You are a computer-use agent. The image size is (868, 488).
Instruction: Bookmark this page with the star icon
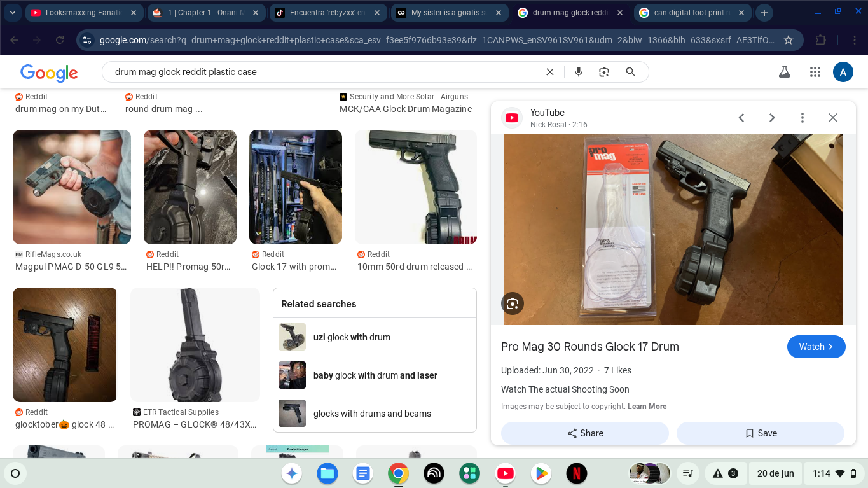(789, 40)
